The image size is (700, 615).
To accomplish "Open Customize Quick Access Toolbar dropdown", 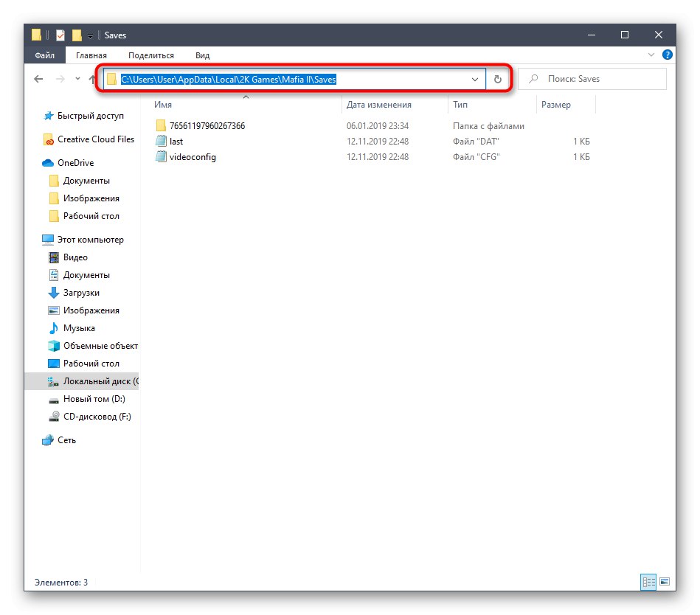I will pos(90,35).
